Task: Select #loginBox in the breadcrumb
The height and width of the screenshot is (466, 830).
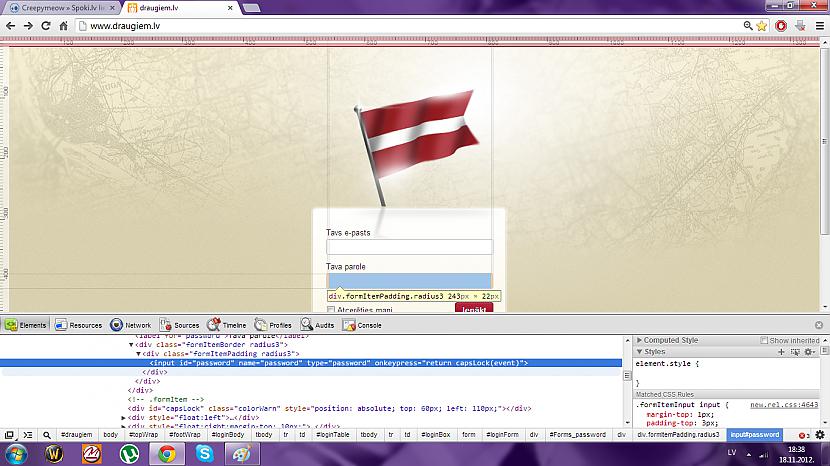Action: coord(436,435)
